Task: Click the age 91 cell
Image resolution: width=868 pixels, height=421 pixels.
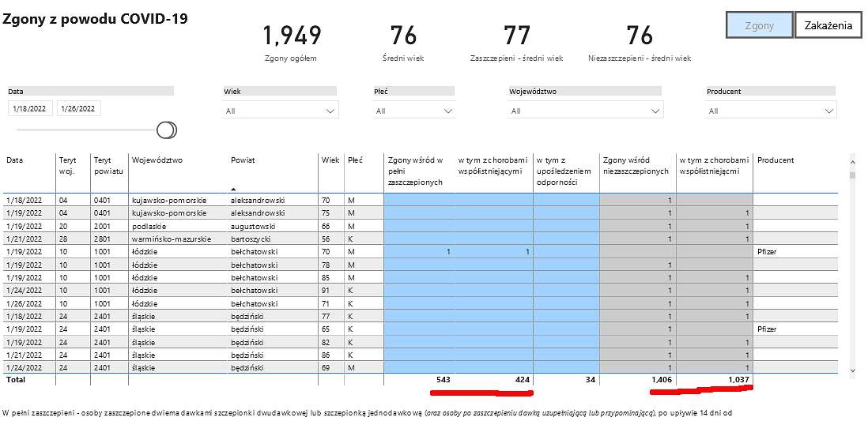Action: (326, 291)
